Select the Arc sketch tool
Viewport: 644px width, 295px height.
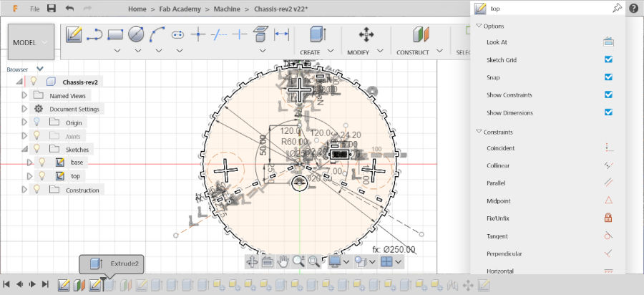point(157,34)
